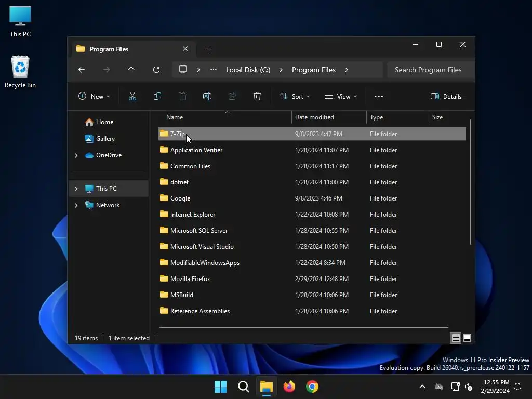Select the Common Files folder
The height and width of the screenshot is (399, 532).
[312, 166]
